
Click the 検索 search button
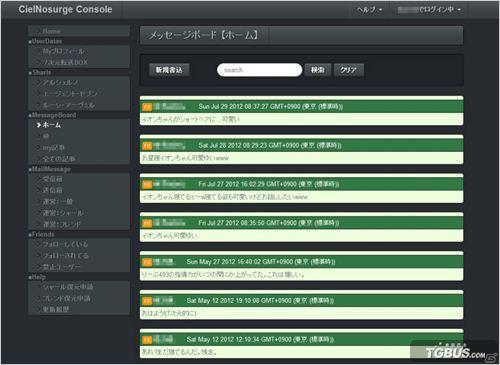(x=318, y=70)
